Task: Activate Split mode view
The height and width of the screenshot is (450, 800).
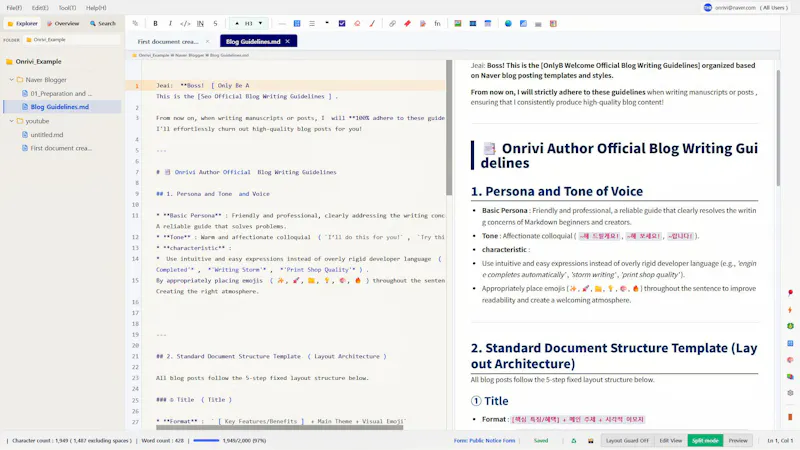Action: [x=705, y=440]
